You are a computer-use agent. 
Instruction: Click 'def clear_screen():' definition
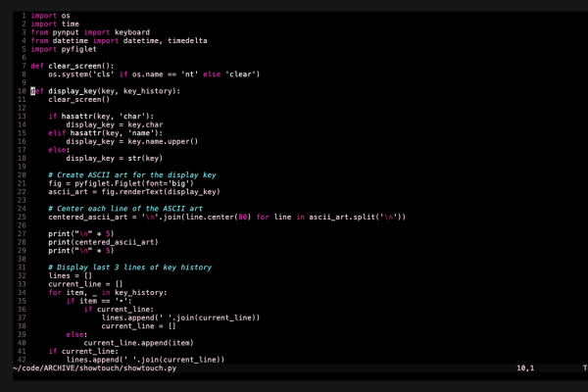73,66
